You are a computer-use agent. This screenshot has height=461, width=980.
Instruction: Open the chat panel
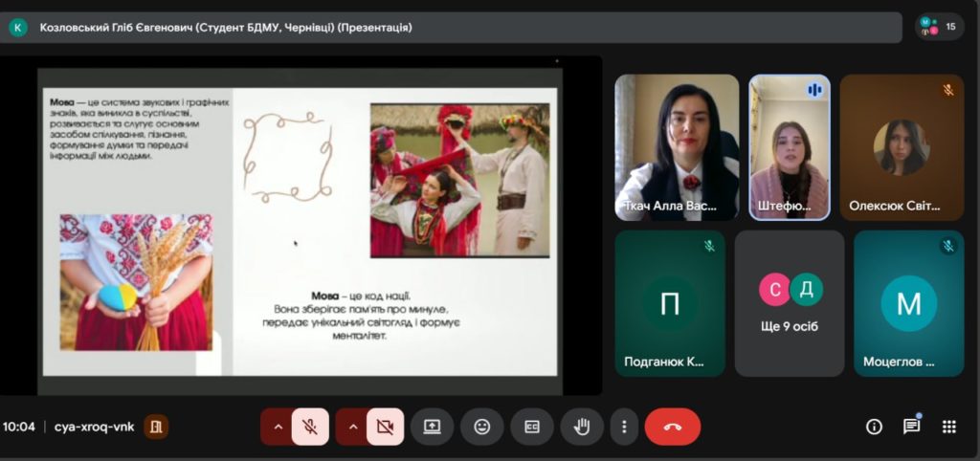point(911,427)
